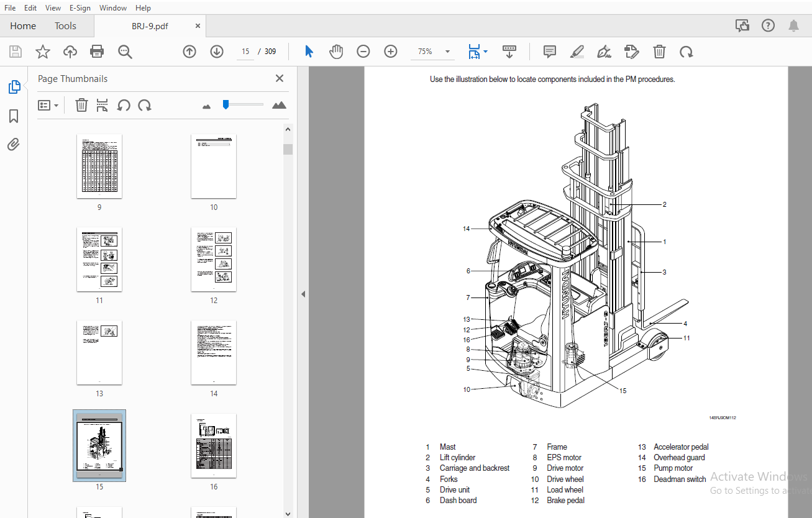Go to next page arrow
The height and width of the screenshot is (518, 812).
point(217,52)
